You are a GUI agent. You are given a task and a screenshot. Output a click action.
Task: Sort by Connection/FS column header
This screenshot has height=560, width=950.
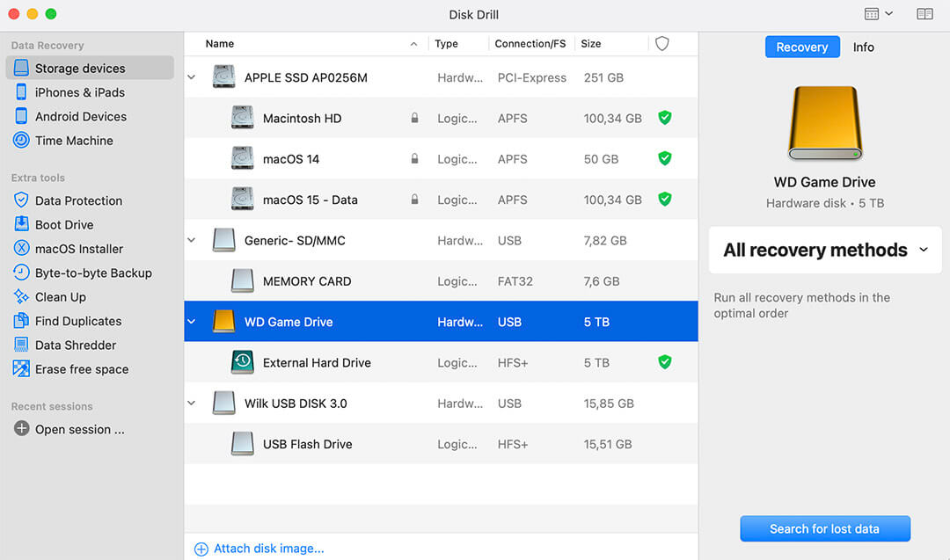pyautogui.click(x=530, y=44)
